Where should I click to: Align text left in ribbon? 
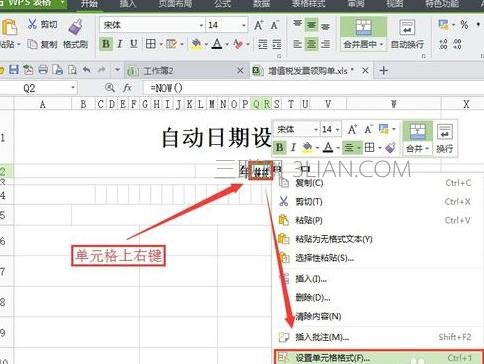point(297,44)
